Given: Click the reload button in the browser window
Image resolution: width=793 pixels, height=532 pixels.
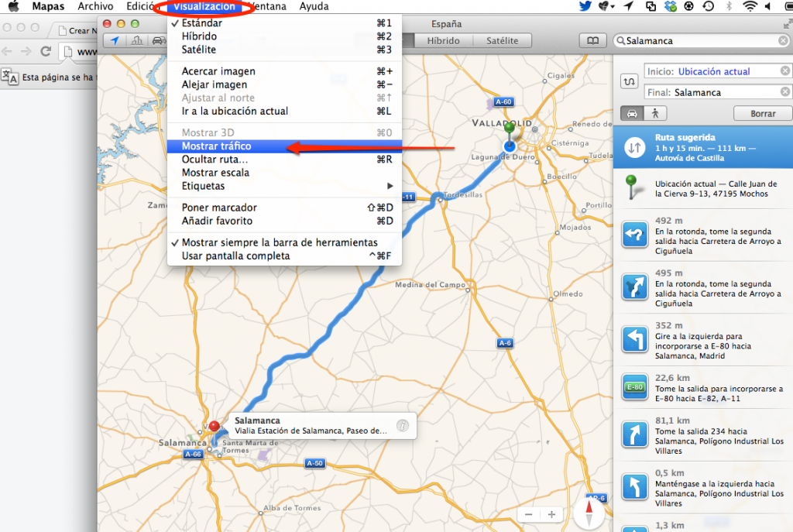Looking at the screenshot, I should [x=46, y=51].
